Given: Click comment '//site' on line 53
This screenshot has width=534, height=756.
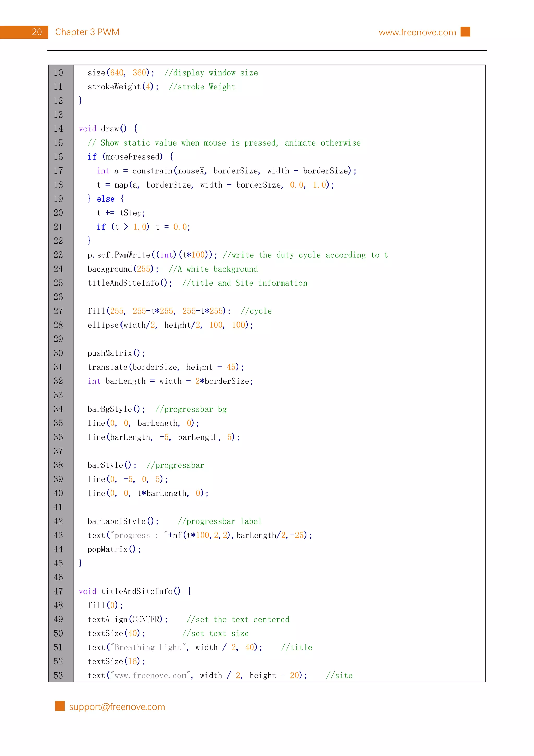Looking at the screenshot, I should pyautogui.click(x=339, y=676).
